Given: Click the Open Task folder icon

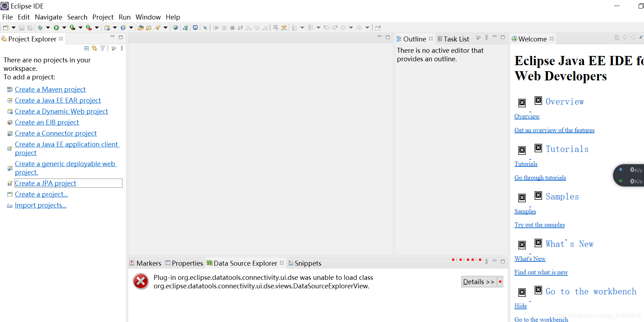Looking at the screenshot, I should 149,28.
